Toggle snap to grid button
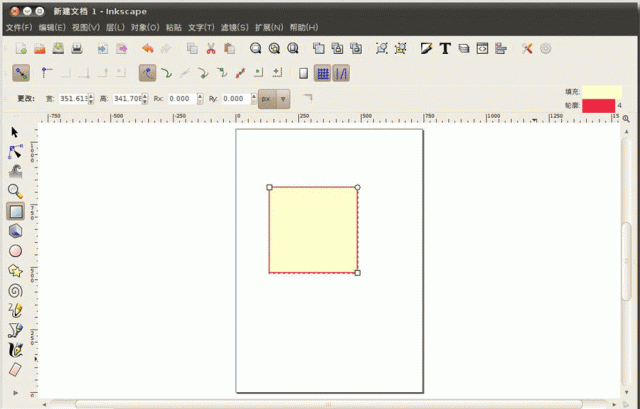 322,73
